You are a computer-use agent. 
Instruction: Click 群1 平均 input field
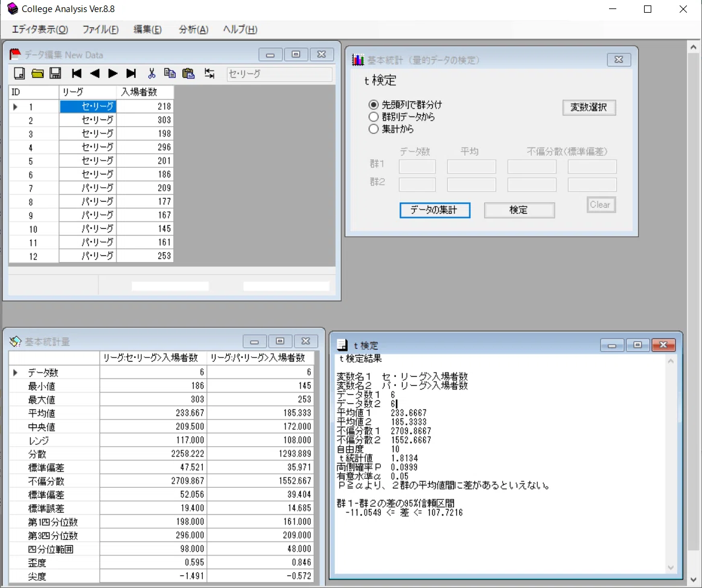pyautogui.click(x=471, y=167)
